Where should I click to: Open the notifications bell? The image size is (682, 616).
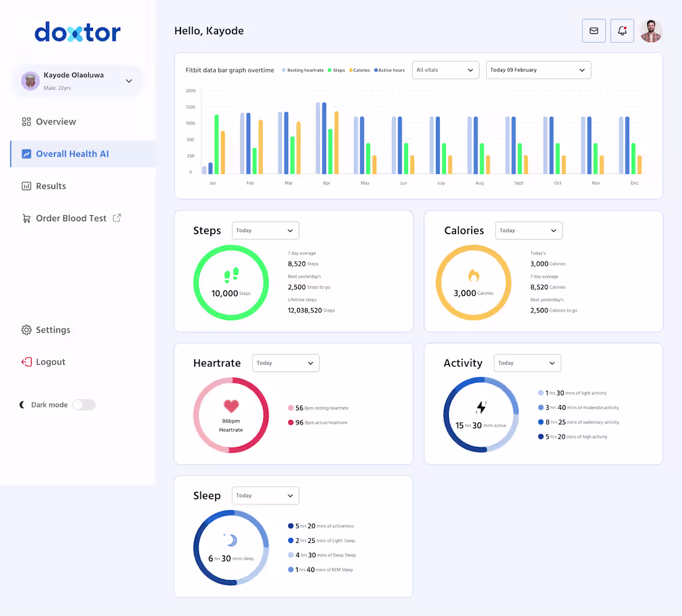pos(622,30)
